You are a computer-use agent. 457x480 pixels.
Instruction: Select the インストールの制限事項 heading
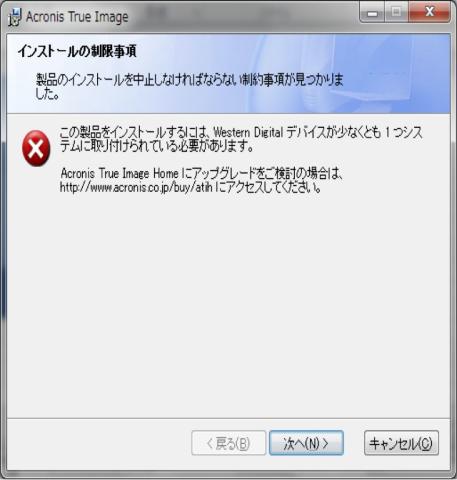pos(77,51)
